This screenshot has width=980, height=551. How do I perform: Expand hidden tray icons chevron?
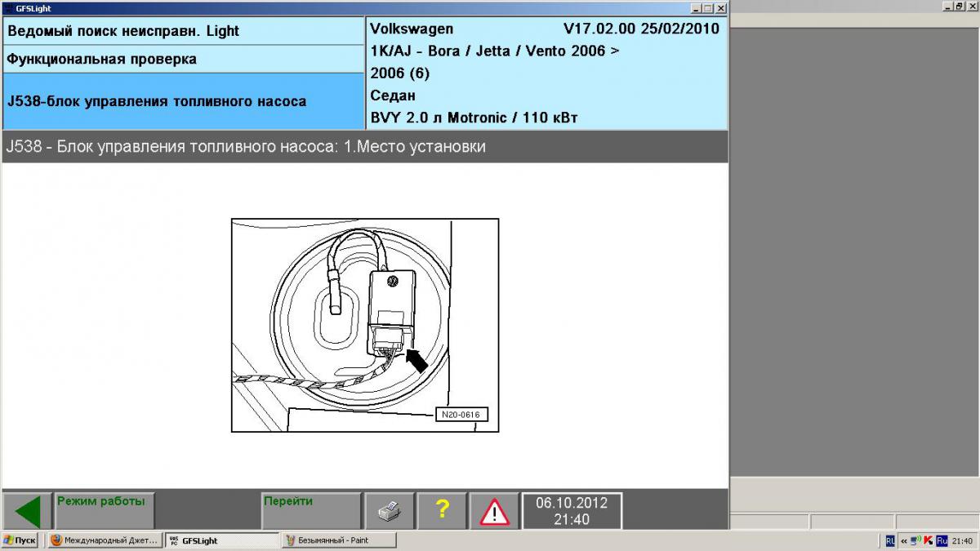point(904,540)
